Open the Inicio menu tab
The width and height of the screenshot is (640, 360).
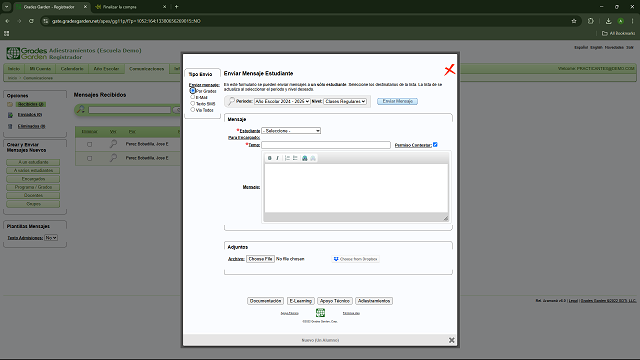pos(14,69)
